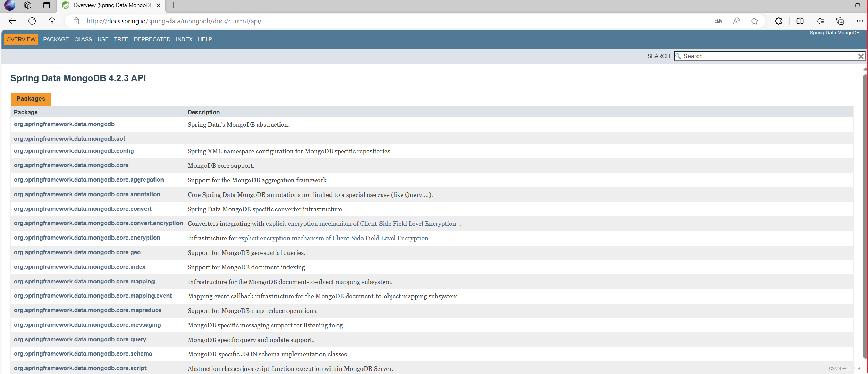Viewport: 868px width, 374px height.
Task: Minimize the browser window
Action: (837, 5)
